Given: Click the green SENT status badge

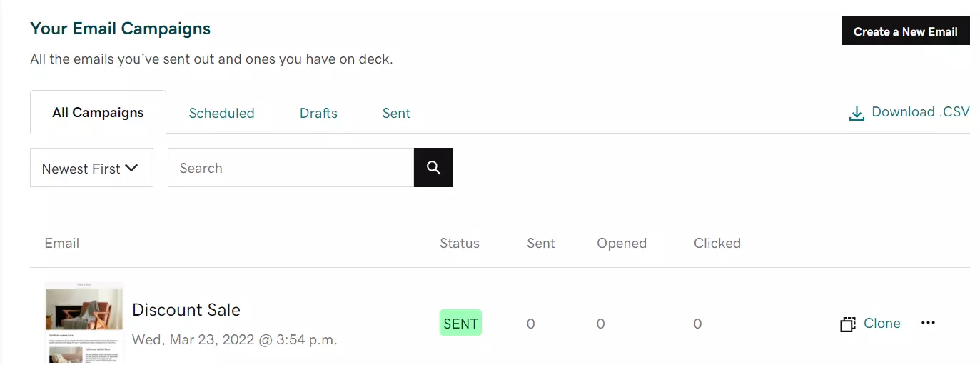Looking at the screenshot, I should click(x=460, y=324).
